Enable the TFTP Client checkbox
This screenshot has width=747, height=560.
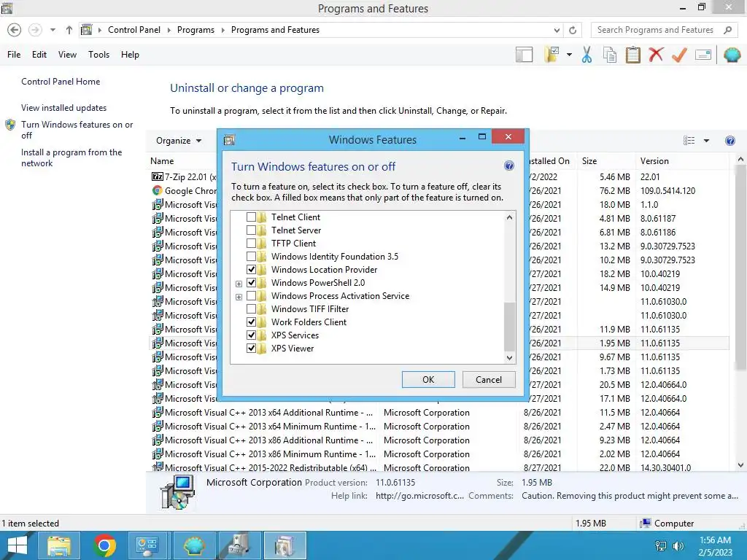[x=251, y=244]
